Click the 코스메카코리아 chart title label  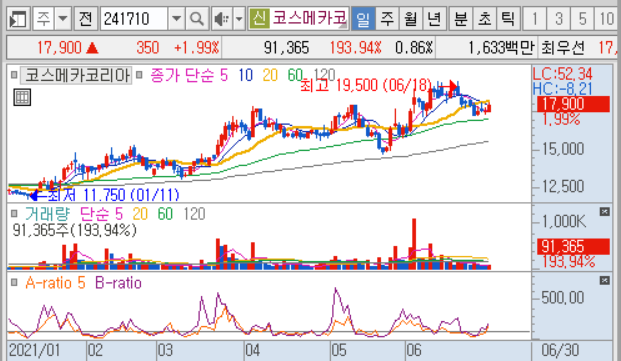click(x=76, y=75)
